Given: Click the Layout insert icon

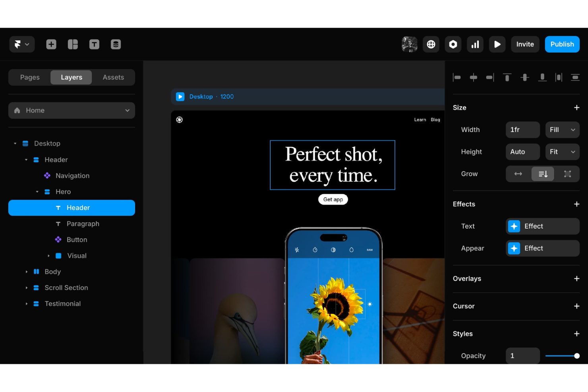Looking at the screenshot, I should click(x=73, y=44).
